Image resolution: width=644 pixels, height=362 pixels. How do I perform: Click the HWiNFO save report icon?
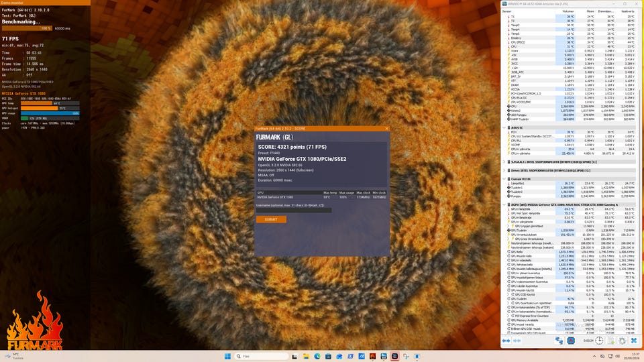click(611, 341)
